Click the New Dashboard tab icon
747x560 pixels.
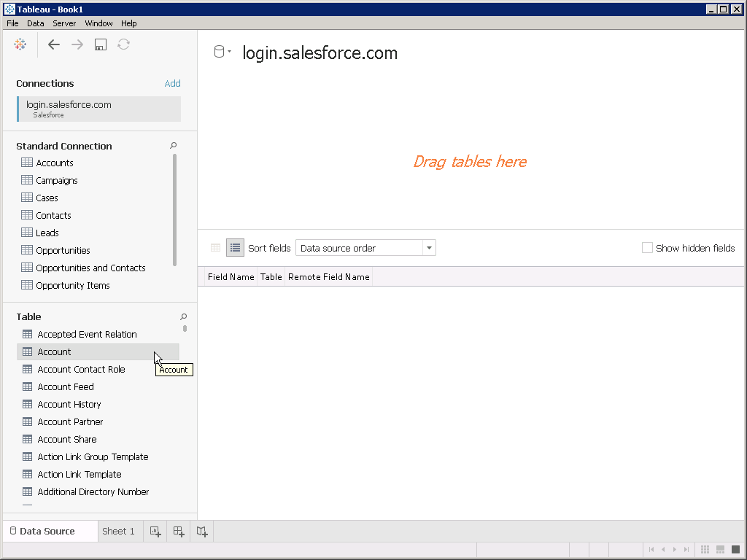[x=179, y=532]
